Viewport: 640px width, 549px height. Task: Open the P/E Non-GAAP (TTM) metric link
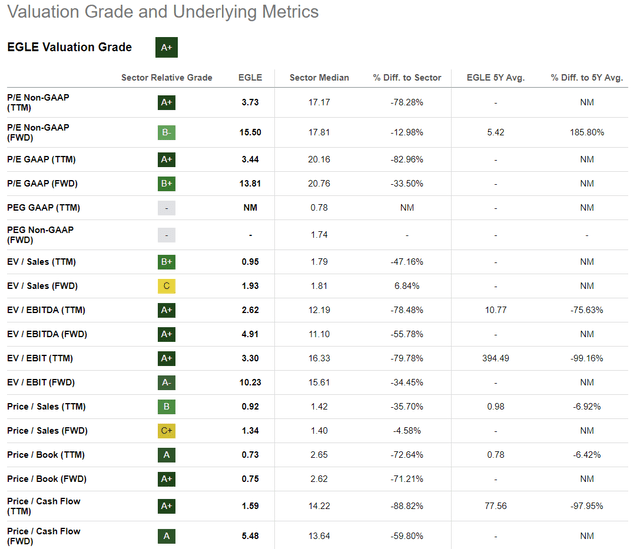[x=38, y=102]
